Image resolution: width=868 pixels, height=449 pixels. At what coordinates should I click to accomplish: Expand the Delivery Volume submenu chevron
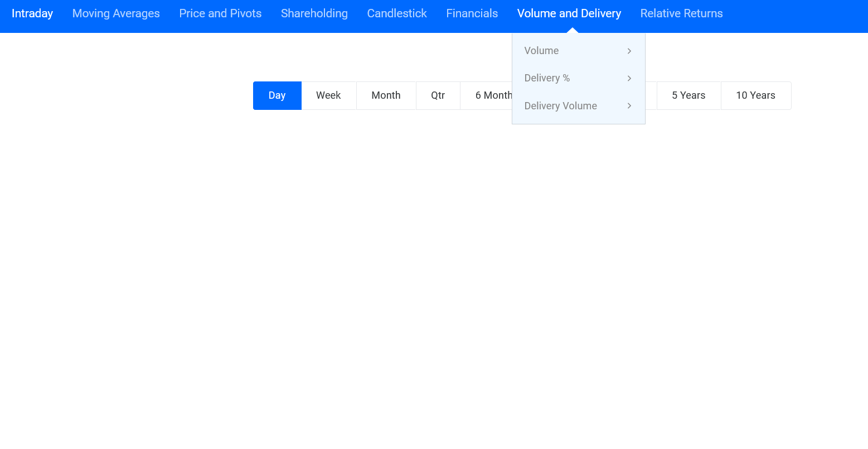pyautogui.click(x=629, y=106)
